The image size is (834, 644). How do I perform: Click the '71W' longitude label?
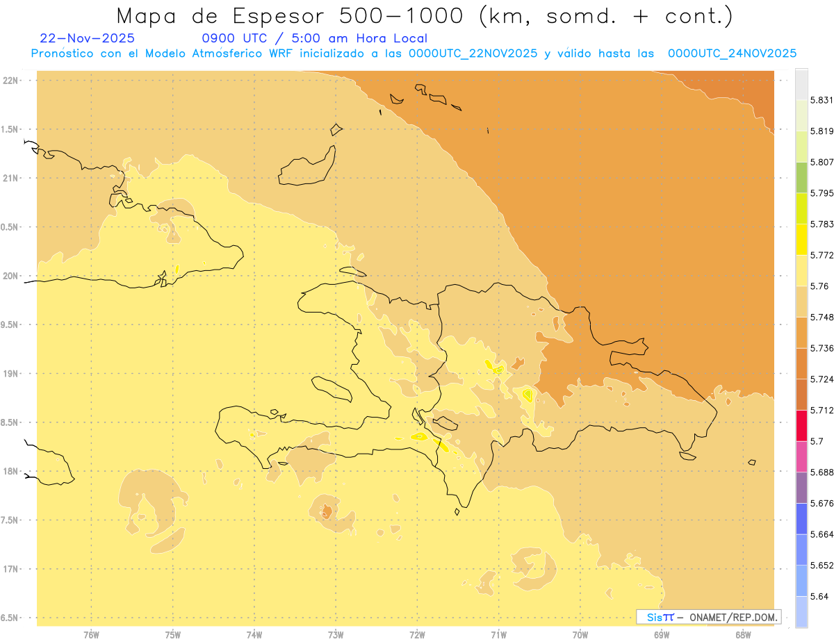coord(498,636)
